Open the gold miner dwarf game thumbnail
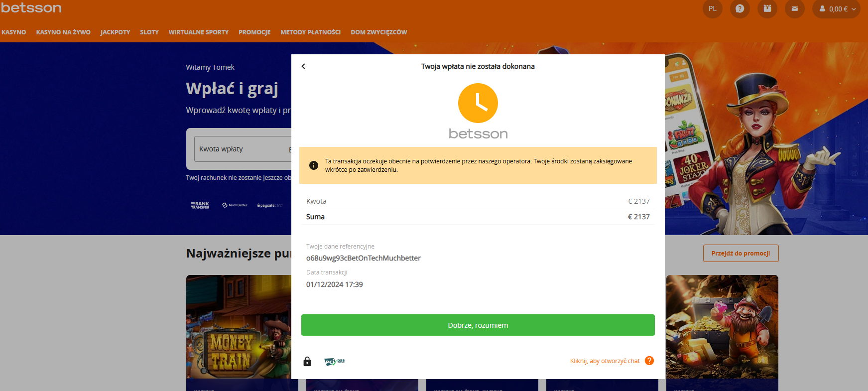This screenshot has height=391, width=868. pos(722,327)
